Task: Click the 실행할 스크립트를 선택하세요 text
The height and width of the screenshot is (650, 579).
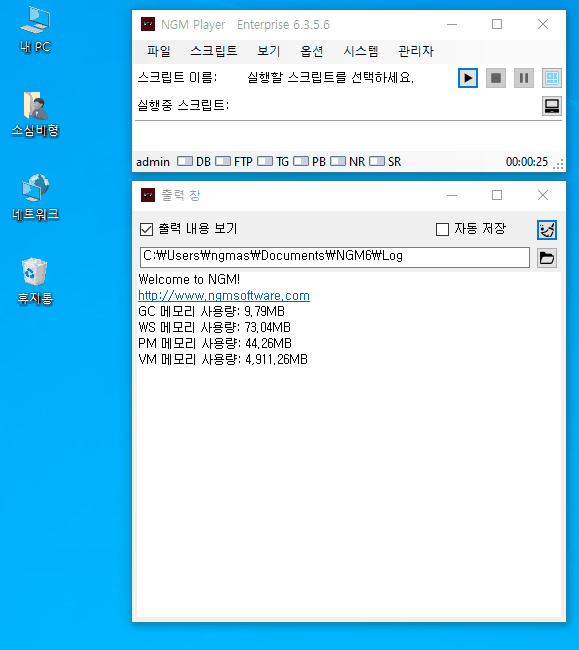Action: pyautogui.click(x=330, y=78)
